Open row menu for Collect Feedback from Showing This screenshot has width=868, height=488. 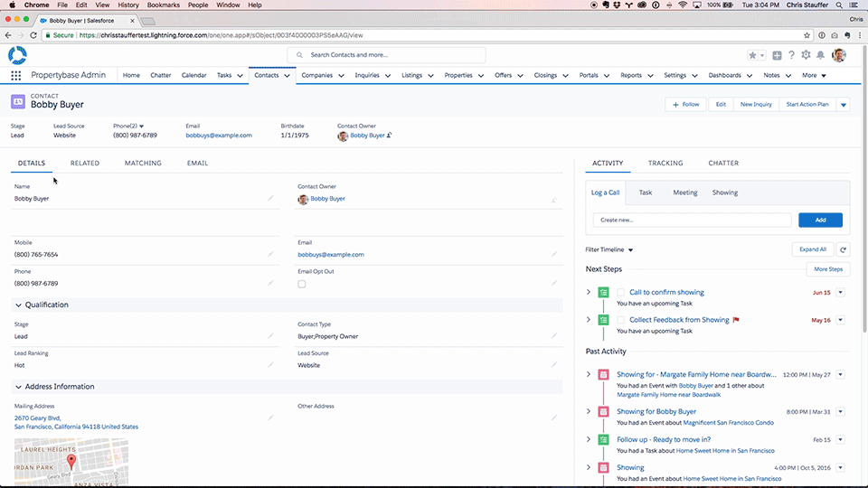840,320
